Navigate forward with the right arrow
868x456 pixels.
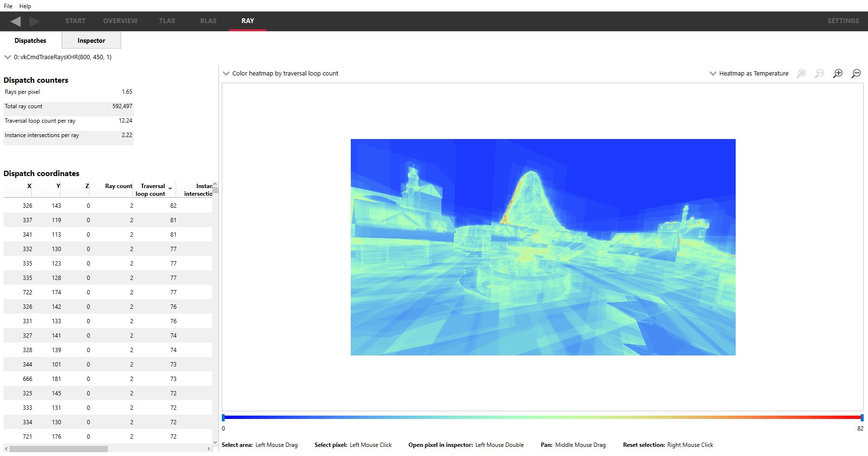(x=34, y=21)
